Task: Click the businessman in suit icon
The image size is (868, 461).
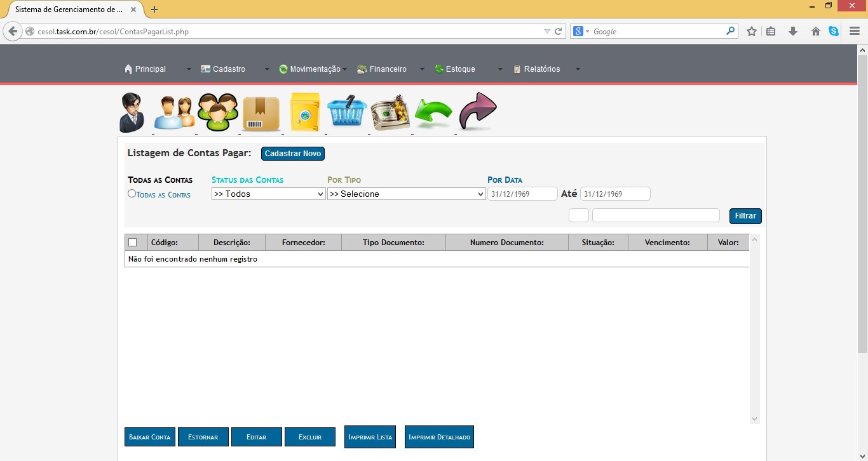Action: [x=132, y=112]
